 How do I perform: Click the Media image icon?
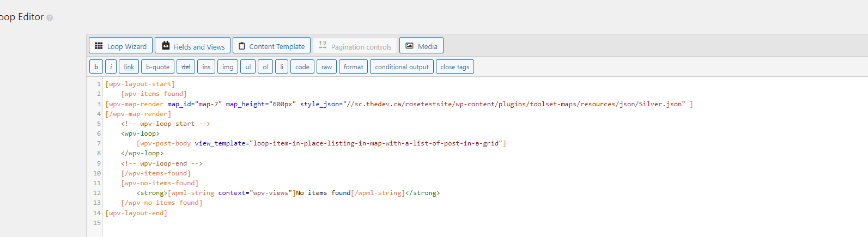[x=409, y=46]
